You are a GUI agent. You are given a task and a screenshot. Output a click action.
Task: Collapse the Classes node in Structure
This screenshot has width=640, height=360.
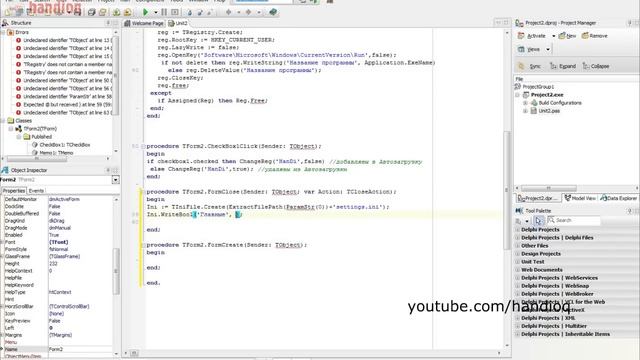[x=3, y=120]
